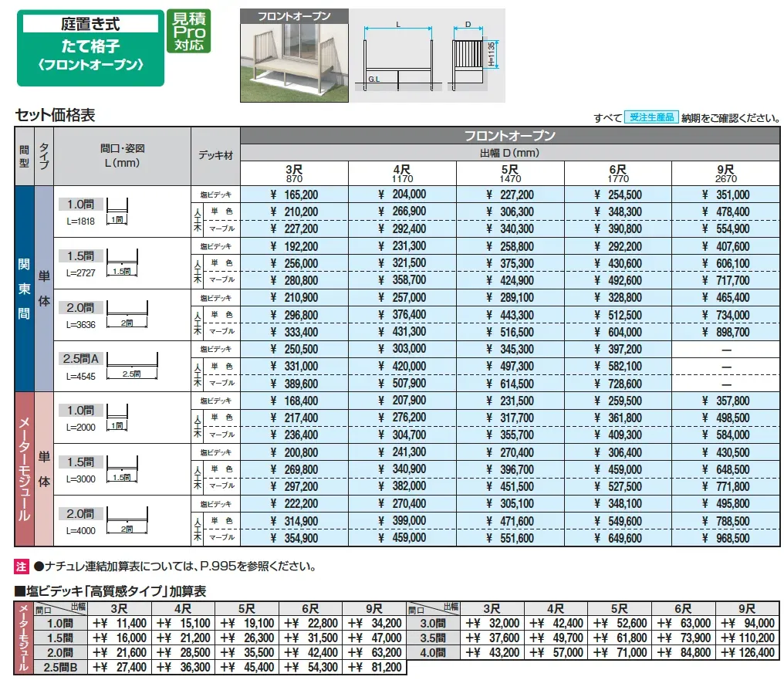Select the L=2727 width label
This screenshot has width=784, height=680.
pyautogui.click(x=80, y=273)
